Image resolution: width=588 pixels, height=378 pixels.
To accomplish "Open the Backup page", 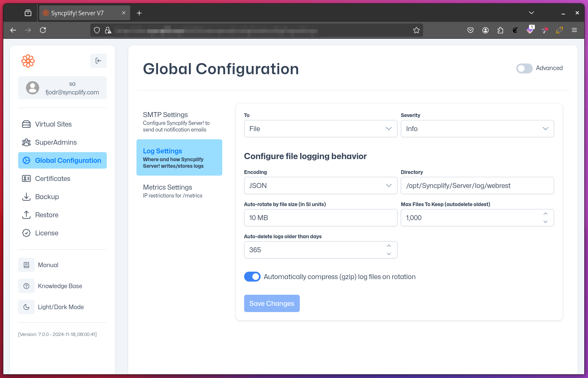I will point(62,197).
